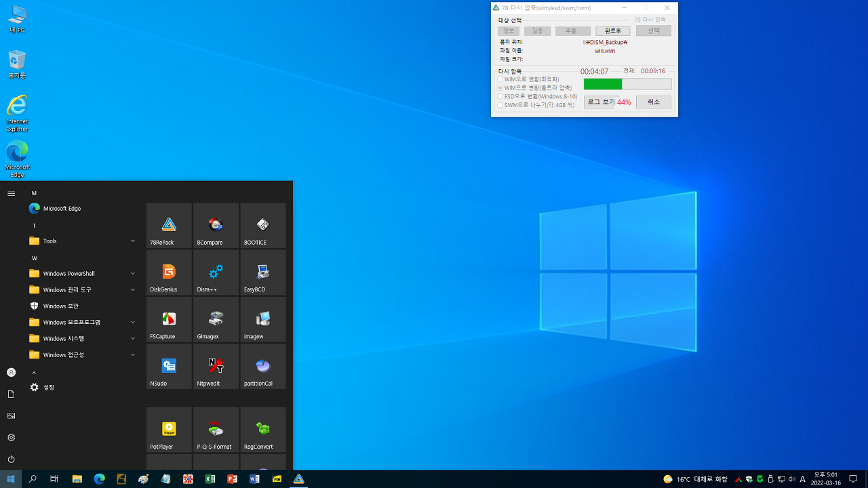Open File Explorer from the taskbar
The image size is (868, 488).
click(x=77, y=479)
